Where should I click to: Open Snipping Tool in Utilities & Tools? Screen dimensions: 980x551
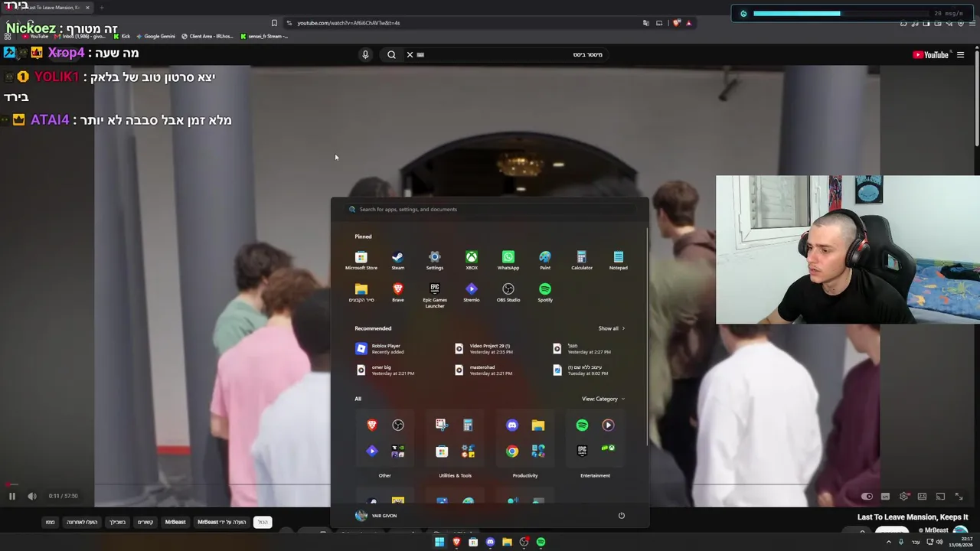442,425
